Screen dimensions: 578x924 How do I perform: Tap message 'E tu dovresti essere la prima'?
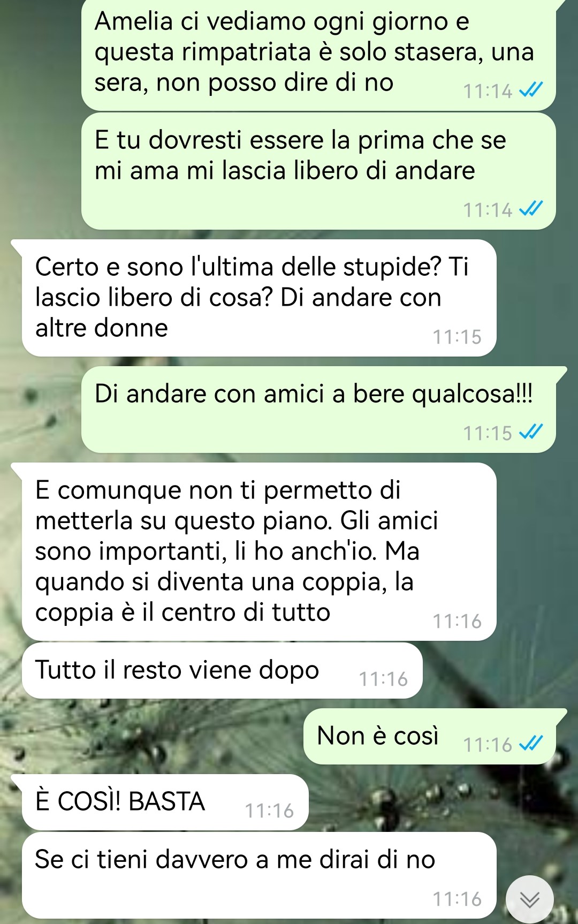point(318,171)
